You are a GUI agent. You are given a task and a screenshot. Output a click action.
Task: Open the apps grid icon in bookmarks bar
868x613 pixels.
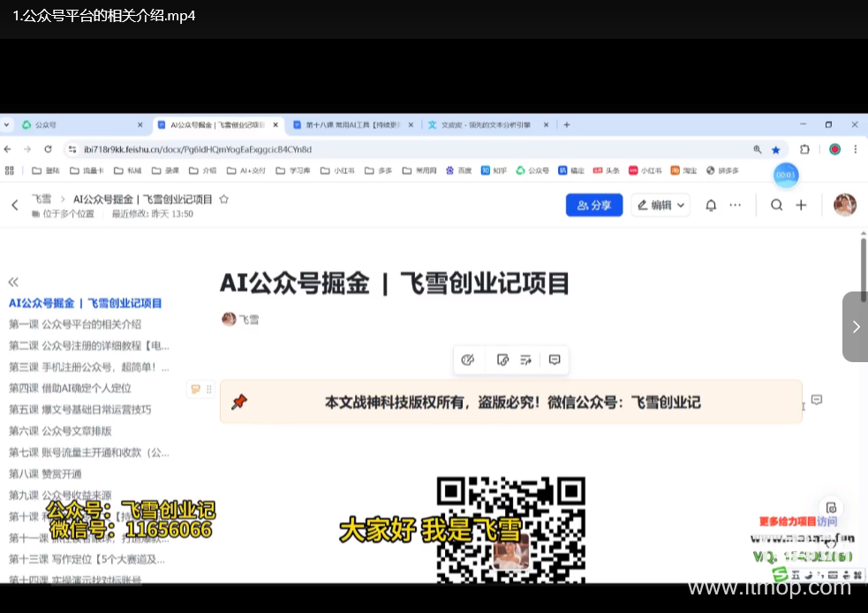10,170
